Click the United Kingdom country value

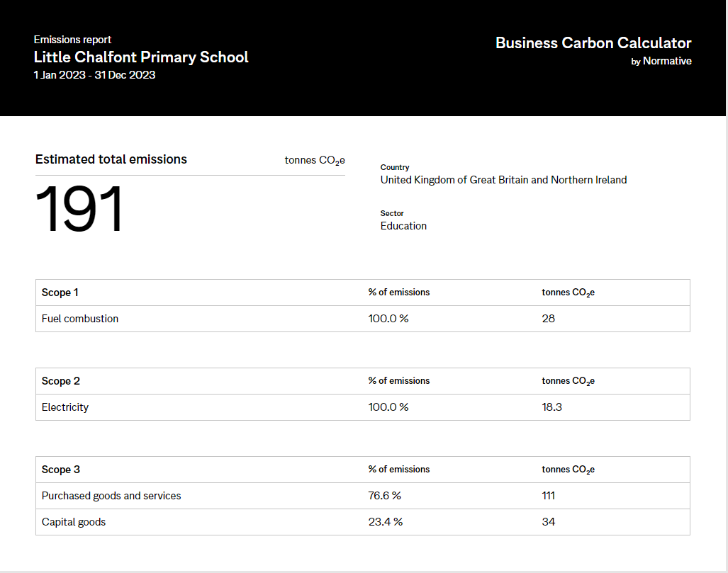click(x=503, y=180)
